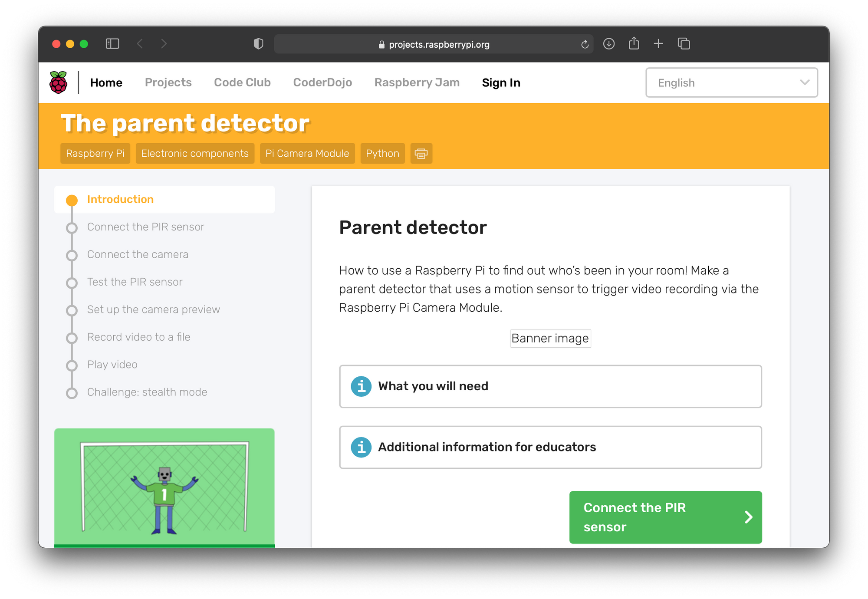Open the Raspberry Jam menu item
This screenshot has height=599, width=868.
(x=417, y=82)
